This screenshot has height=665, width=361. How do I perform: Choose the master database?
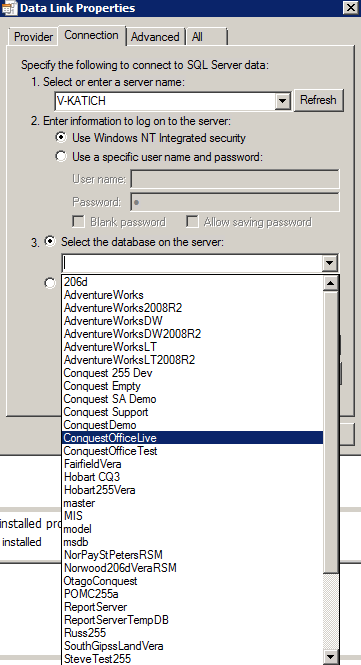(193, 503)
